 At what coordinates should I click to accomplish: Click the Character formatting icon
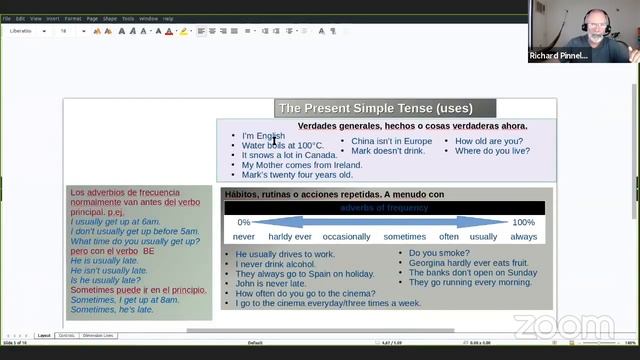pos(322,31)
